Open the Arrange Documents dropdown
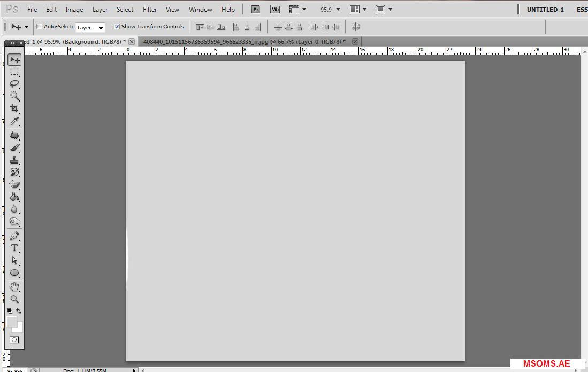Screen dimensions: 588x372 point(358,10)
